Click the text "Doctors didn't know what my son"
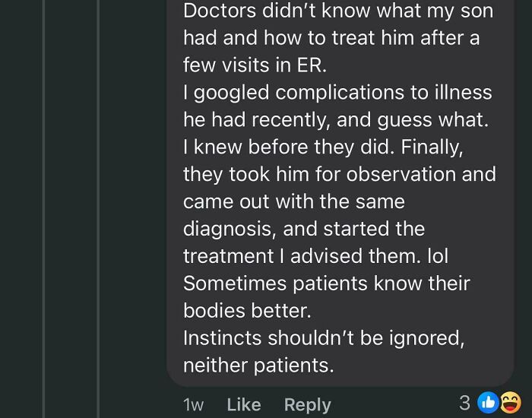Image resolution: width=532 pixels, height=418 pixels. coord(338,11)
